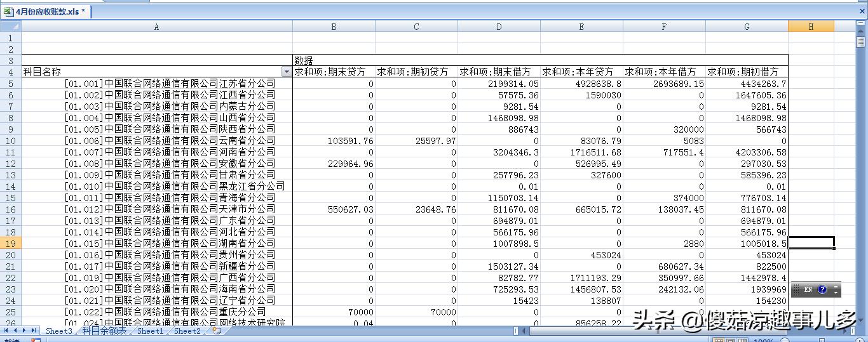868x342 pixels.
Task: Click the previous sheet navigation arrow
Action: [15, 331]
